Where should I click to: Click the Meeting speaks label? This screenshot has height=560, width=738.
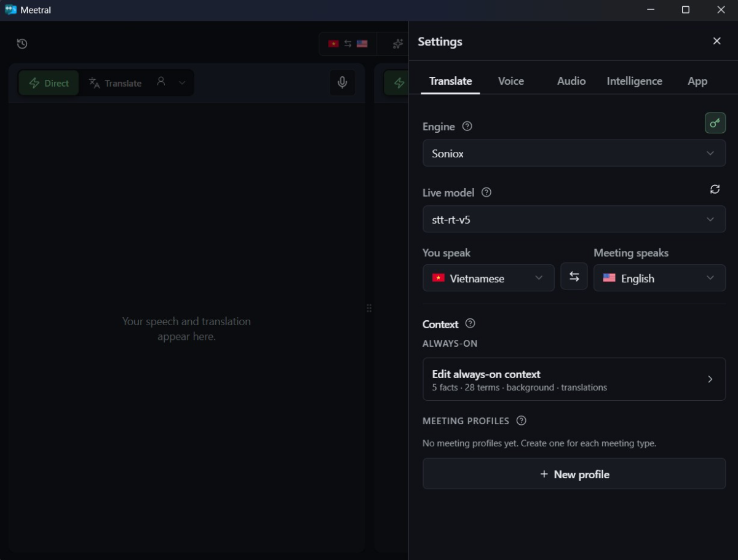[630, 253]
